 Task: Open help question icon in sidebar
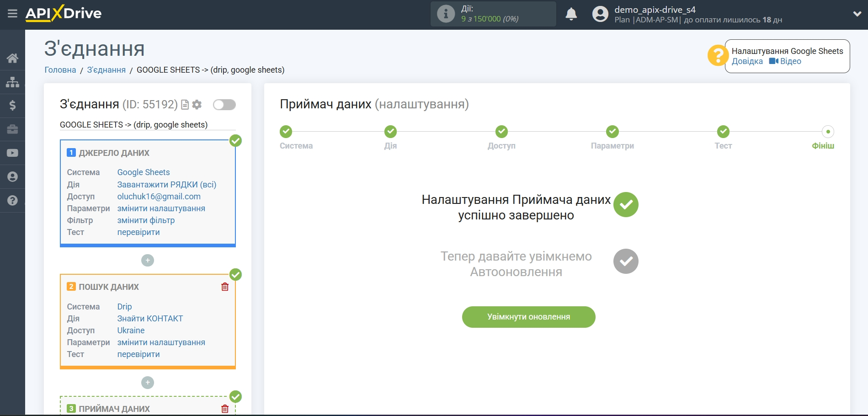(12, 201)
